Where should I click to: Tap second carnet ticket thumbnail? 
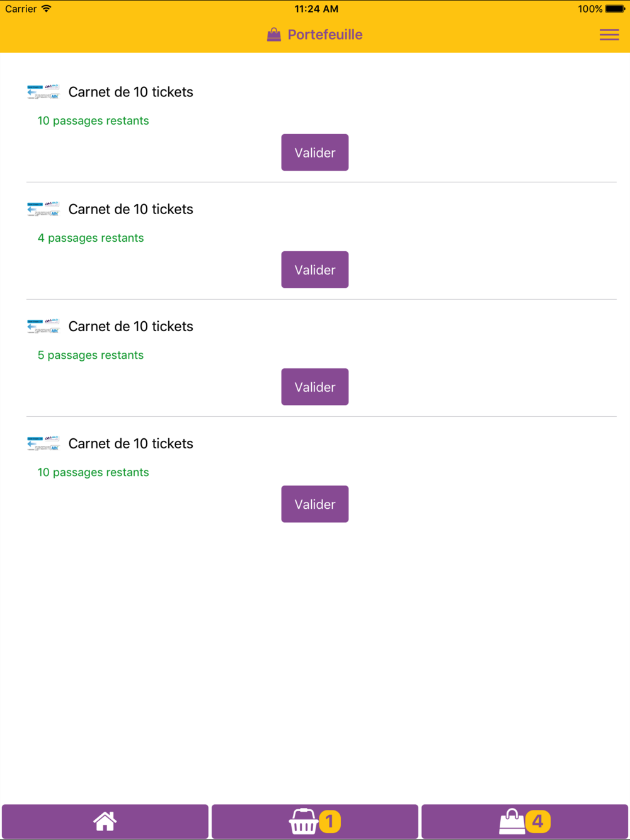tap(43, 209)
